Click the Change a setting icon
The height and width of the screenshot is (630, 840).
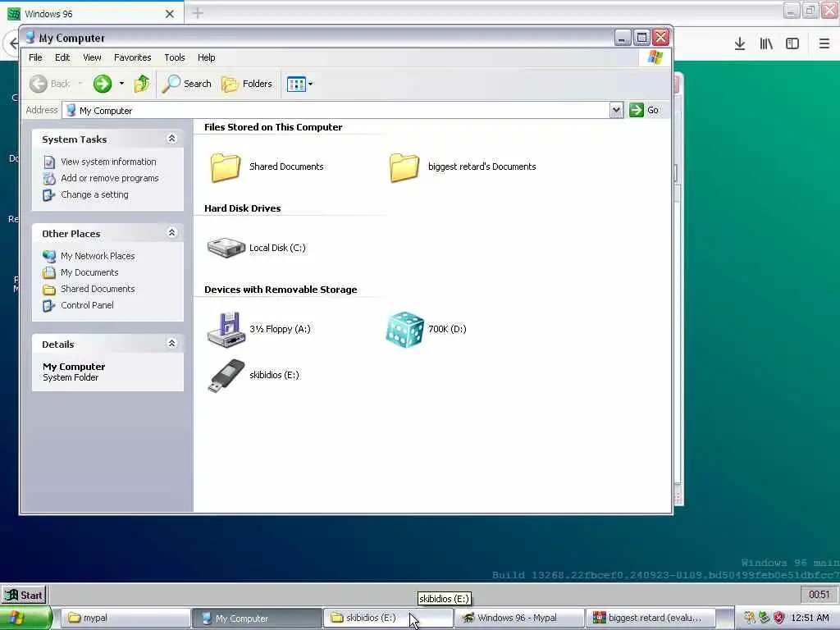click(x=49, y=195)
